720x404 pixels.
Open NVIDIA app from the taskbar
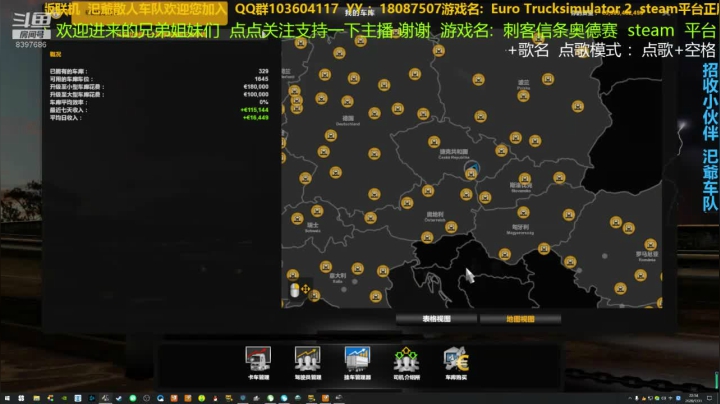click(x=64, y=398)
